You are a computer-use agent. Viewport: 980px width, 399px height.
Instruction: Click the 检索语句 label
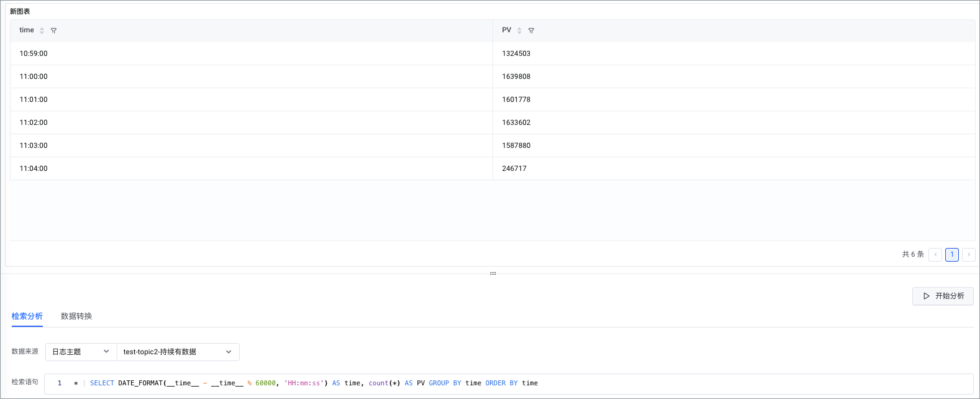(x=25, y=382)
